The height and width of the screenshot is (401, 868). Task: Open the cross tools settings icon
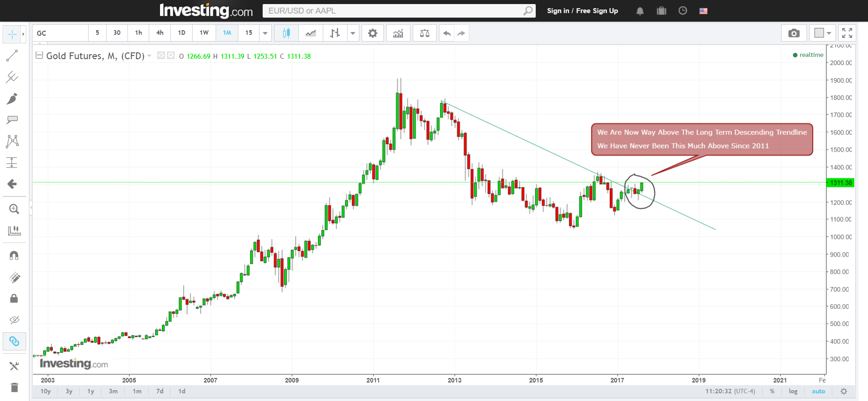click(14, 366)
